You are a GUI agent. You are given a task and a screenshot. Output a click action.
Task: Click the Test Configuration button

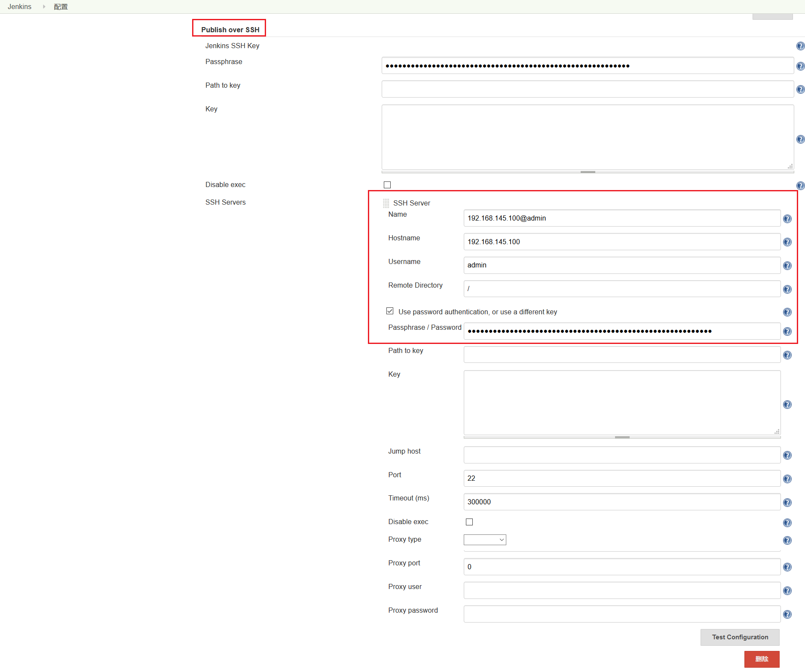(740, 637)
